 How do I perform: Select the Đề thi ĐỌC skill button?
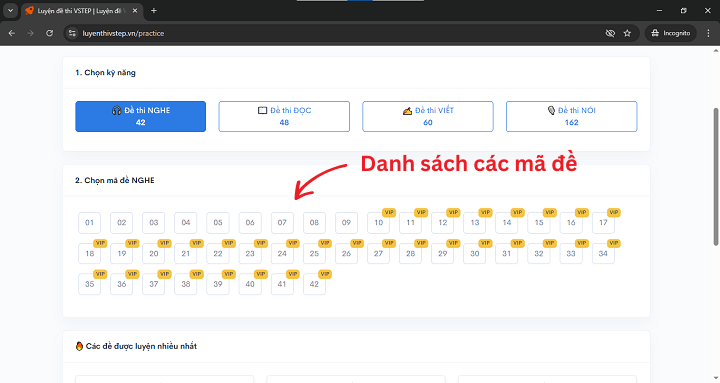tap(284, 116)
